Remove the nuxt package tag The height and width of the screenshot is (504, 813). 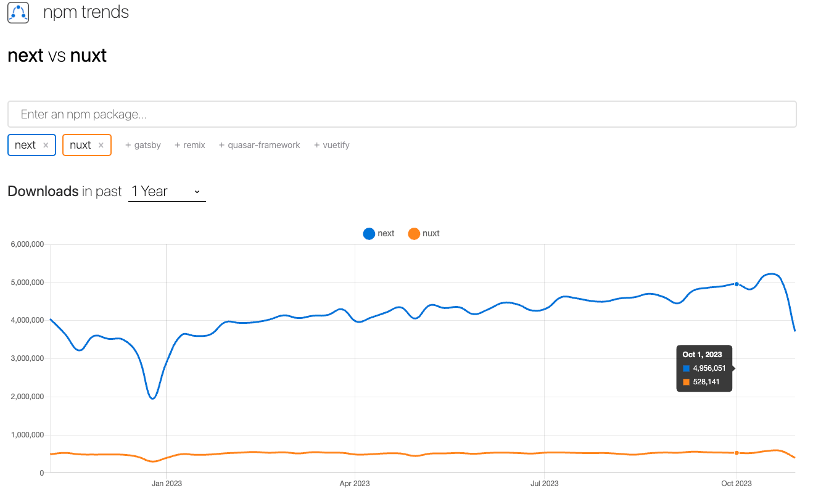(101, 146)
